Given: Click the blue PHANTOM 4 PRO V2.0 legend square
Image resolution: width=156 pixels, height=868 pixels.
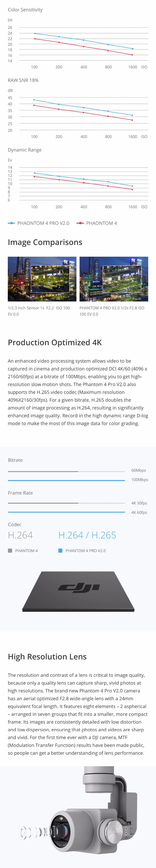Looking at the screenshot, I should coord(60,551).
